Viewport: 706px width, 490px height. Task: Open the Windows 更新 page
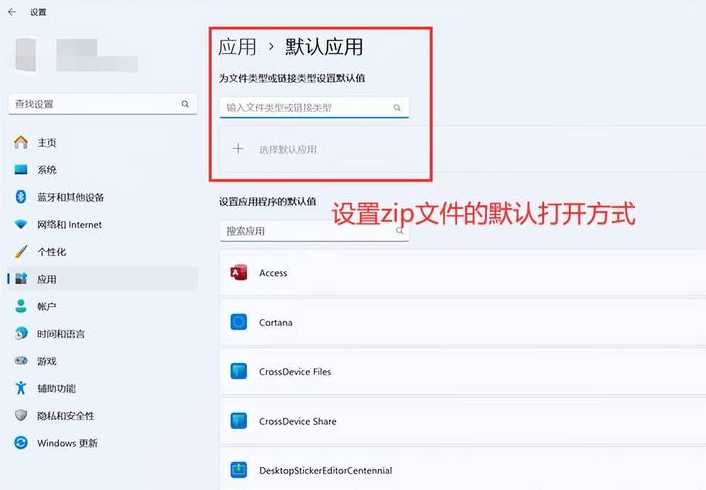[x=103, y=443]
